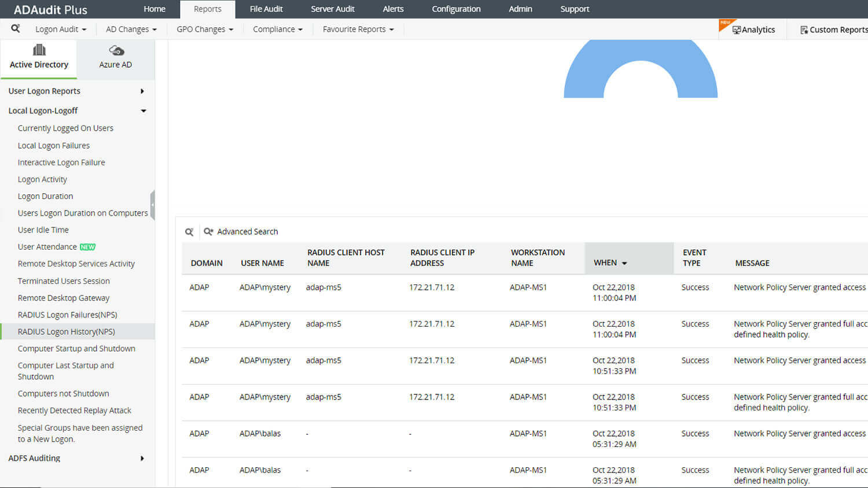This screenshot has height=488, width=868.
Task: Click the blue donut chart
Action: click(641, 69)
